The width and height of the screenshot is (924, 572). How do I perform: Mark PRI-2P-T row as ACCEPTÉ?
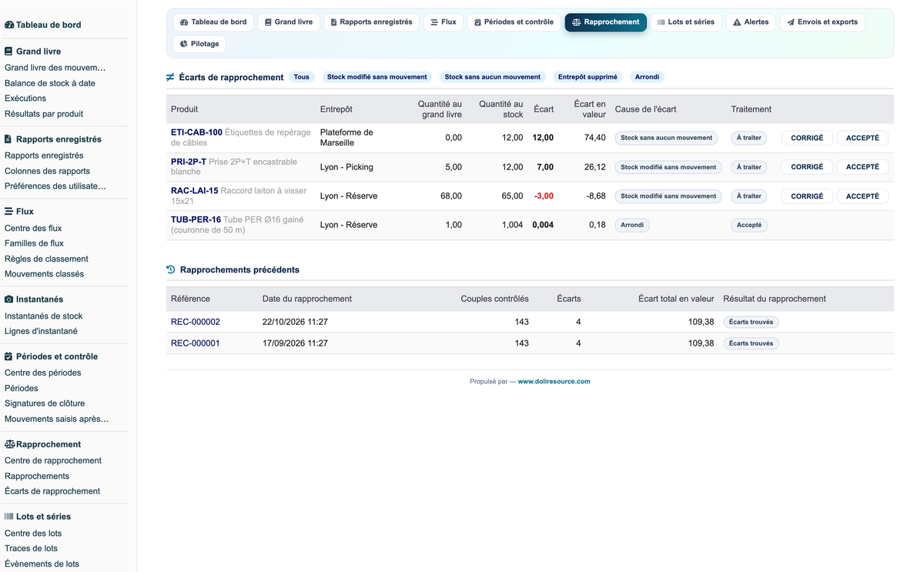(862, 167)
